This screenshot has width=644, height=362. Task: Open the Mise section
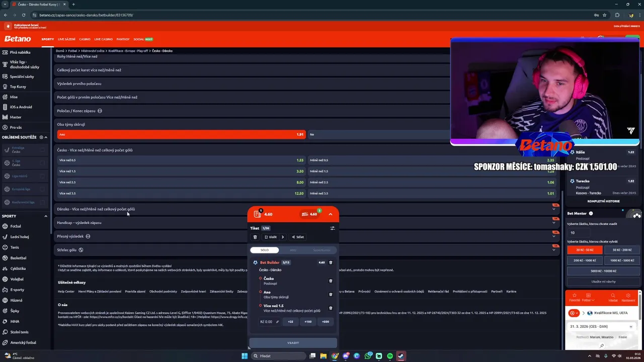(14, 97)
